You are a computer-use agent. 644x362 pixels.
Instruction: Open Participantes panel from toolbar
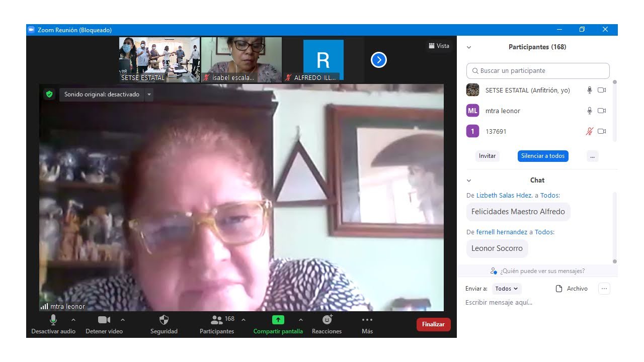click(217, 324)
